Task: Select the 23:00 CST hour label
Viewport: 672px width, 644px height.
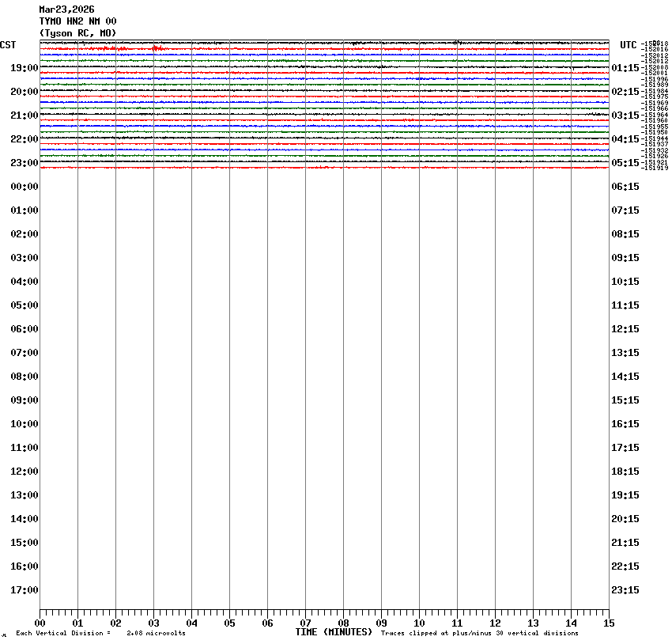Action: (24, 163)
